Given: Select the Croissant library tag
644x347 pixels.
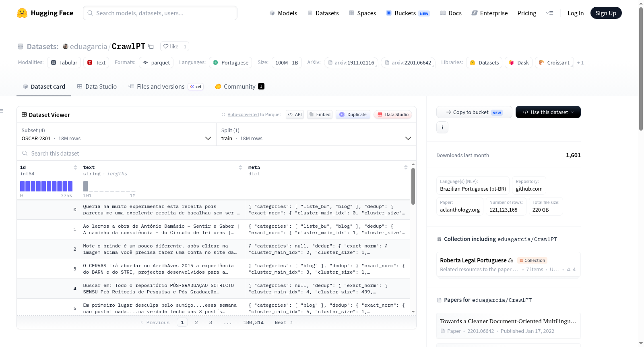Looking at the screenshot, I should click(x=554, y=62).
